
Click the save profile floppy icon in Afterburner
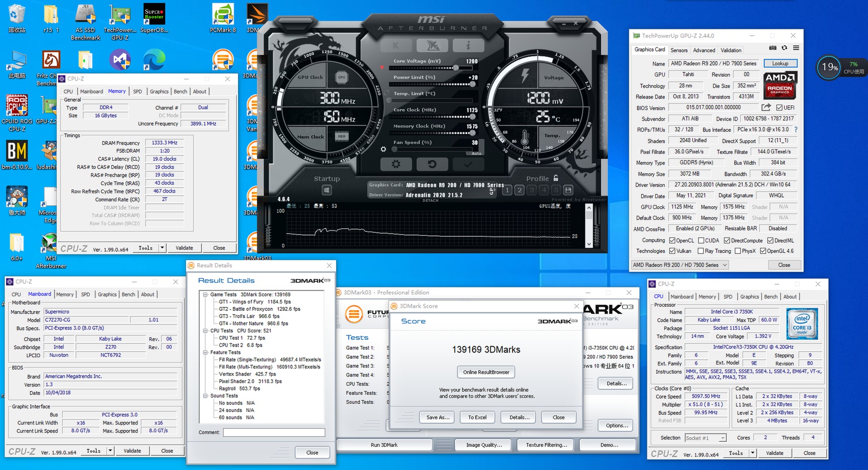[x=568, y=190]
